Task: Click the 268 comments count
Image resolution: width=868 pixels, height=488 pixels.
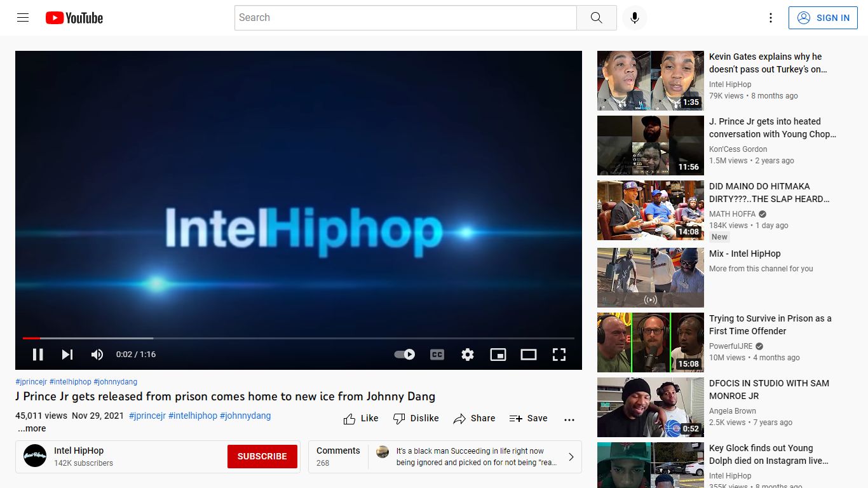Action: (x=323, y=463)
